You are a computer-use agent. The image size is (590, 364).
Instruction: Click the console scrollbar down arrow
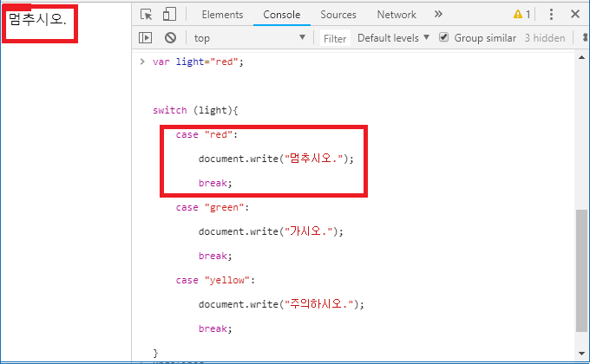click(581, 354)
